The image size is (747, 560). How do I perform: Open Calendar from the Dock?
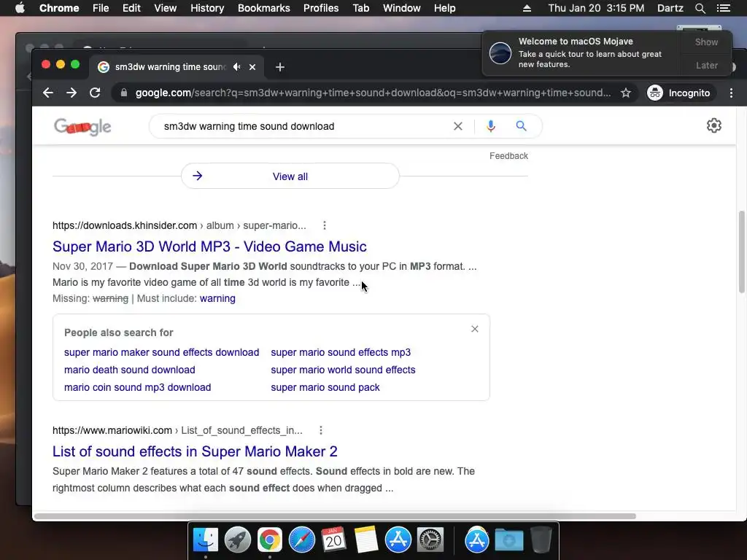(x=333, y=540)
